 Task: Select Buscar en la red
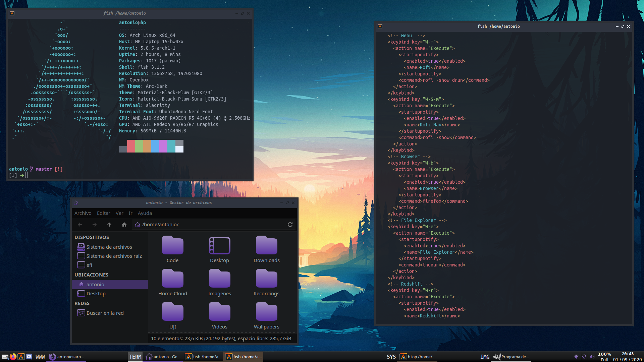105,313
